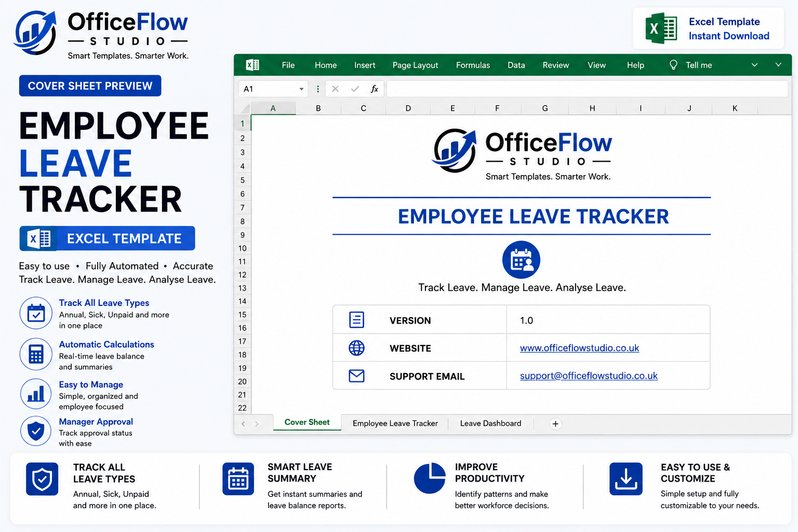Click the next sheet arrow

(x=257, y=424)
